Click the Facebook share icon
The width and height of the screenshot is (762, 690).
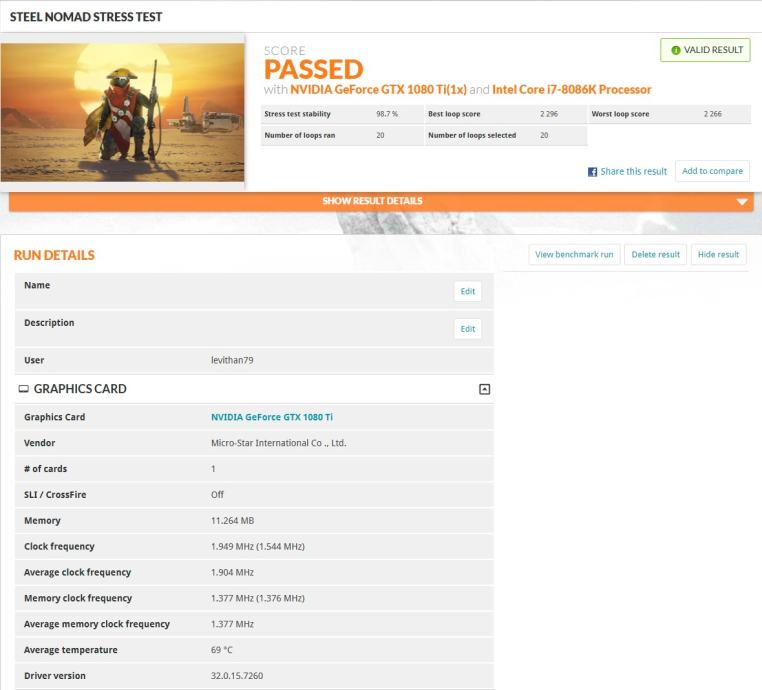[x=592, y=172]
